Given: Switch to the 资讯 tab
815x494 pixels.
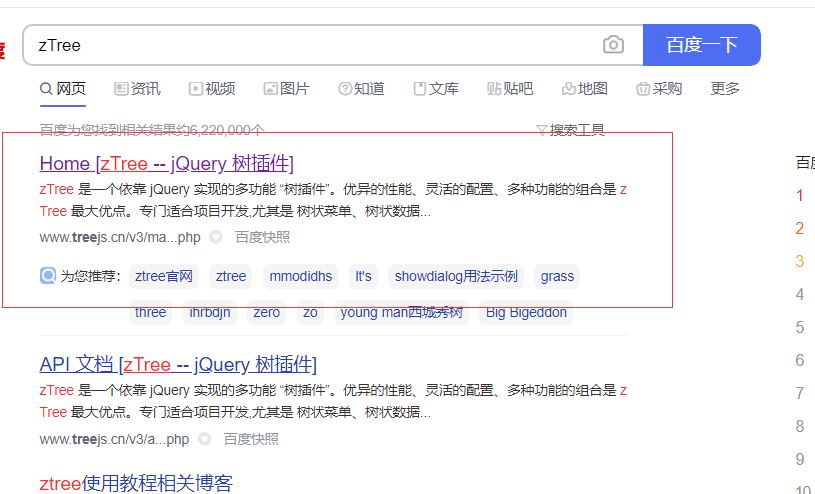Looking at the screenshot, I should point(138,89).
